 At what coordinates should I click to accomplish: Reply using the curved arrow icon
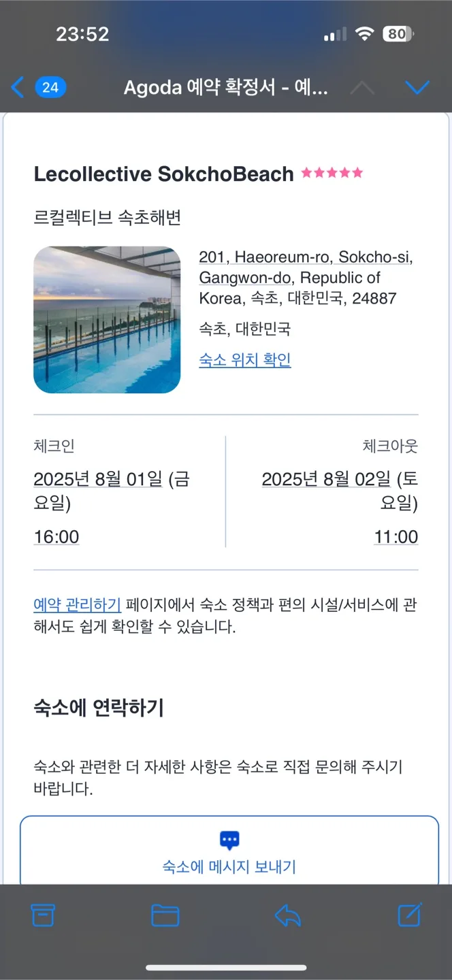pos(287,915)
